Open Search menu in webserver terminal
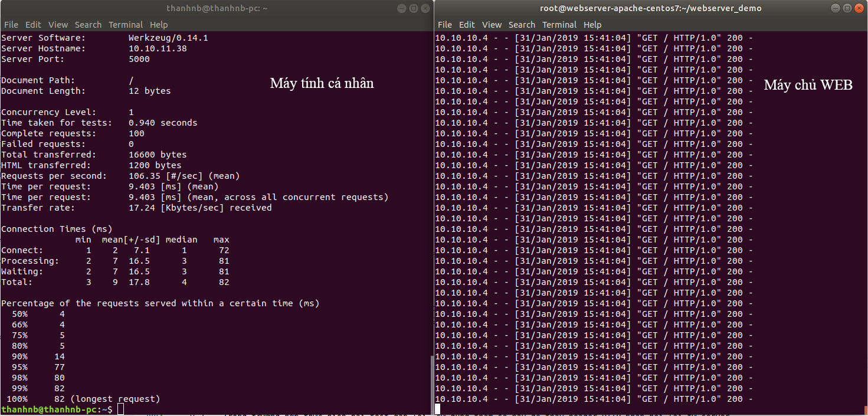The width and height of the screenshot is (868, 416). click(x=522, y=25)
